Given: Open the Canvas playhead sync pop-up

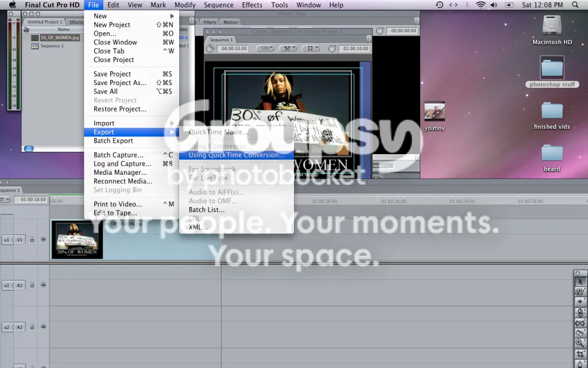Looking at the screenshot, I should 288,48.
